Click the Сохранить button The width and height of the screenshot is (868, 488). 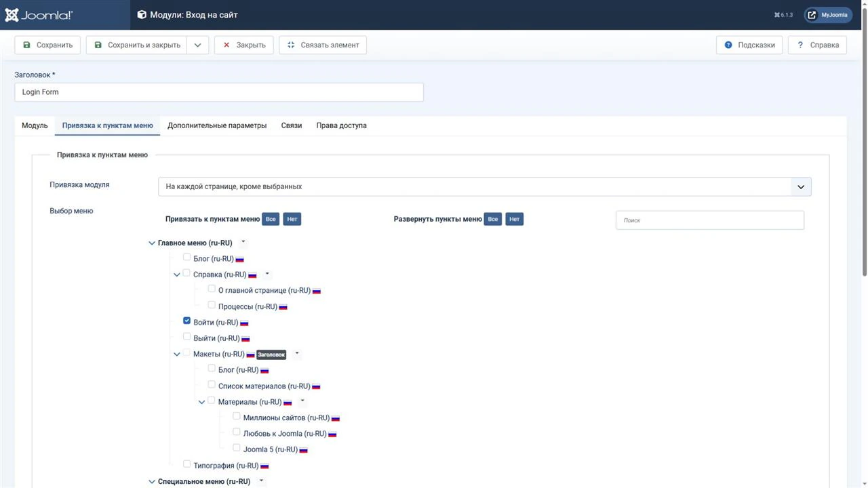(x=47, y=45)
